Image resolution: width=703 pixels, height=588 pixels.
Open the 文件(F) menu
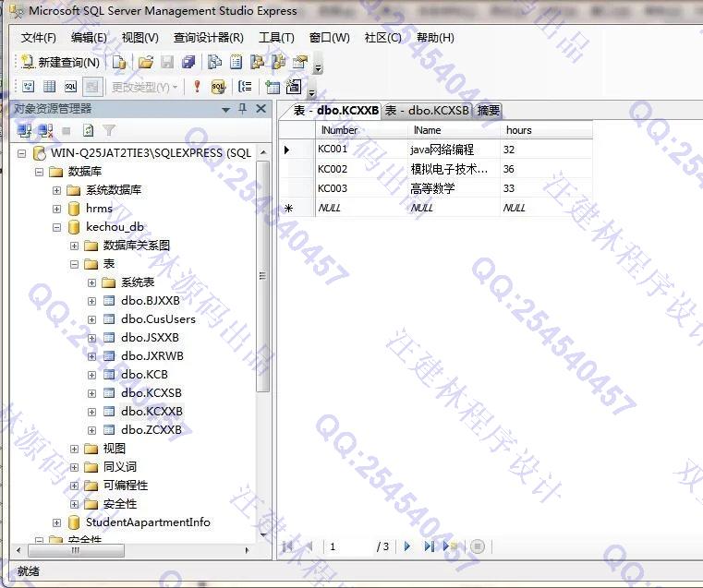[39, 38]
